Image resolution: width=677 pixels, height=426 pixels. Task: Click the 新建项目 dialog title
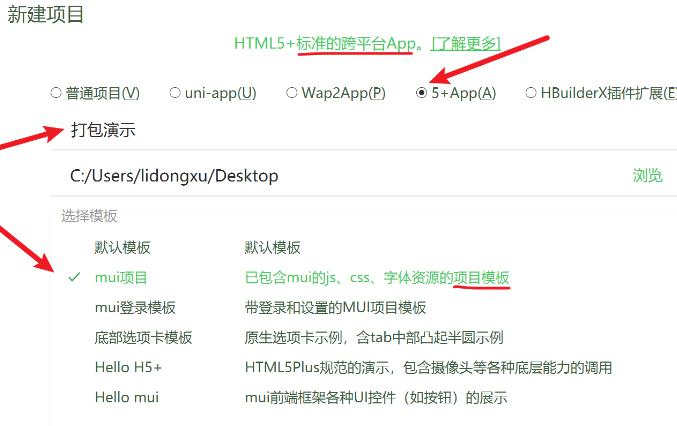[45, 14]
